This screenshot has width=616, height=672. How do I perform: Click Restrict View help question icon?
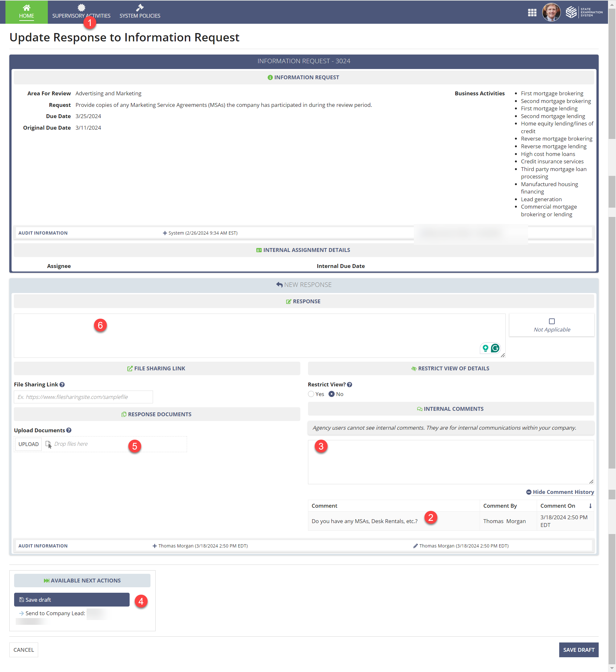tap(349, 384)
